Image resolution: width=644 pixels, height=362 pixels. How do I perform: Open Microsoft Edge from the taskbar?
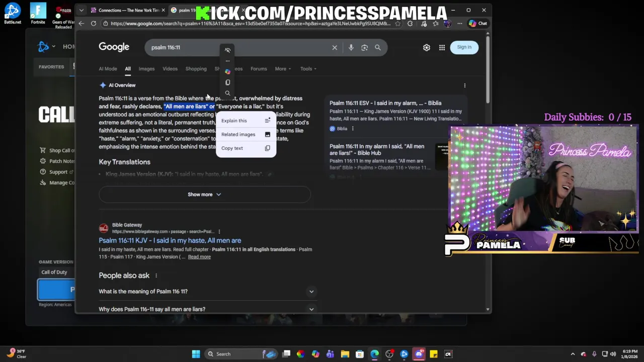coord(374,354)
